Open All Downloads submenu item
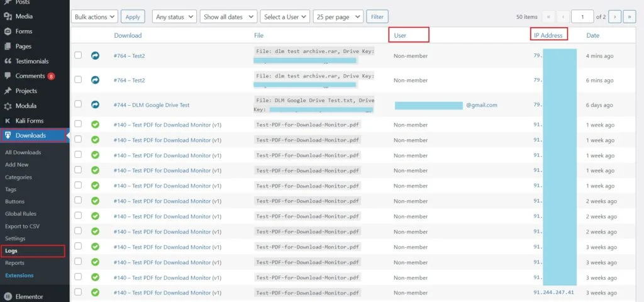Viewport: 644px width, 302px height. point(23,152)
